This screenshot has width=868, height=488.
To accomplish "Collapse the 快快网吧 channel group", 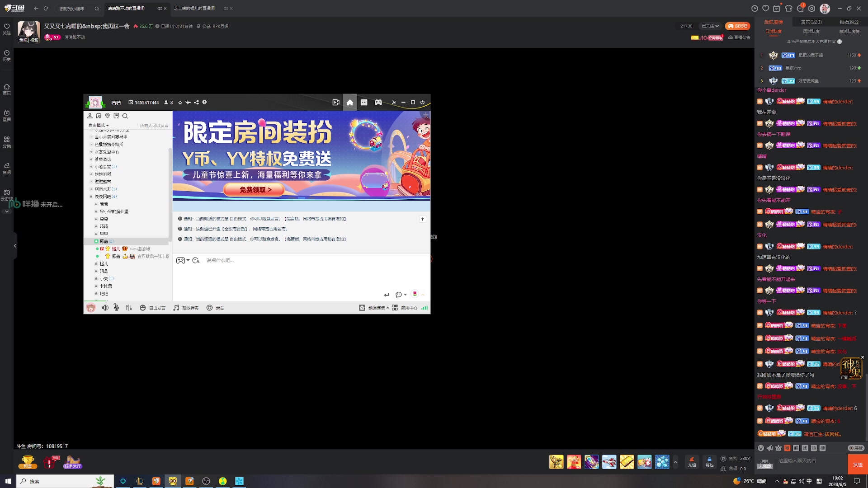I will pos(91,197).
